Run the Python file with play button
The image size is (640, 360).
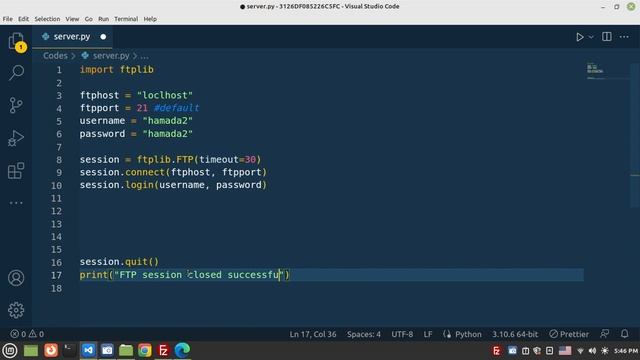580,37
